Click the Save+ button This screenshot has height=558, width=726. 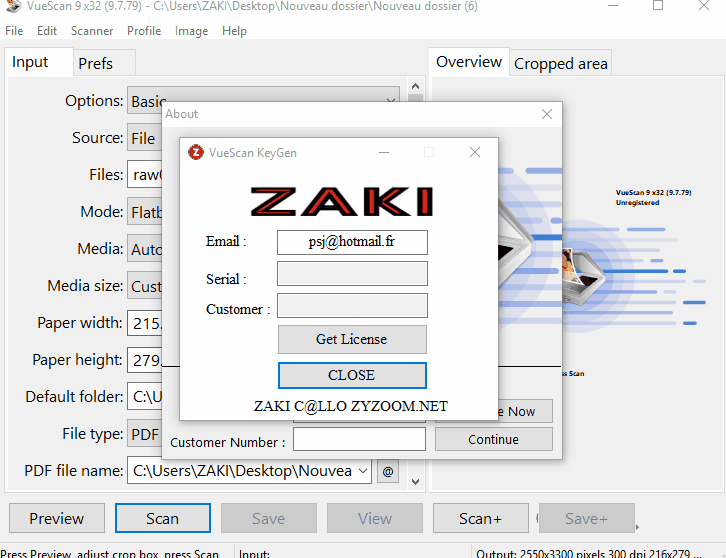click(586, 518)
